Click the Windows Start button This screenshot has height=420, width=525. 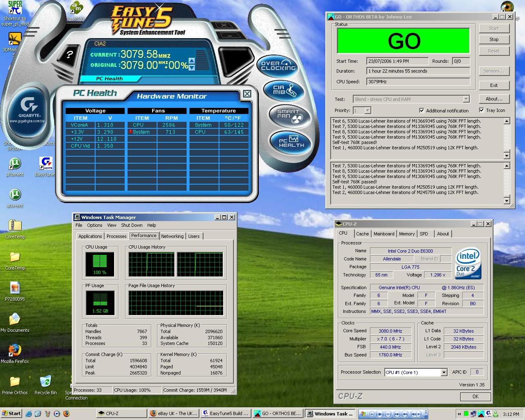click(x=11, y=413)
